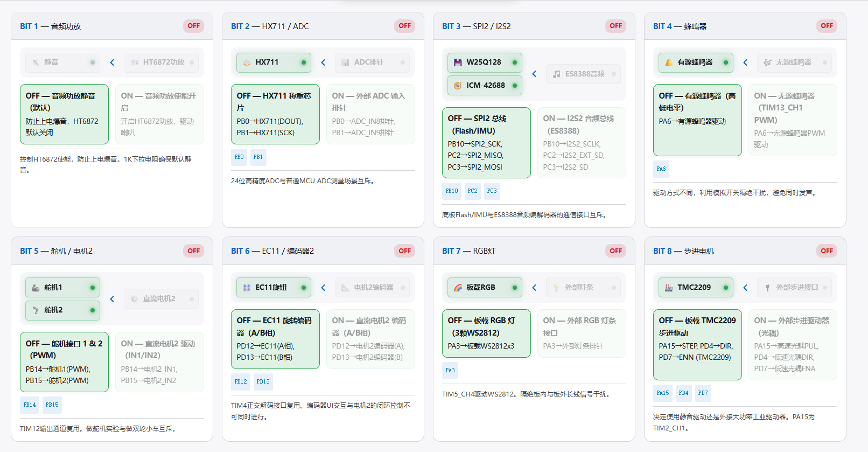Click the PC2 pin tag

click(x=472, y=191)
